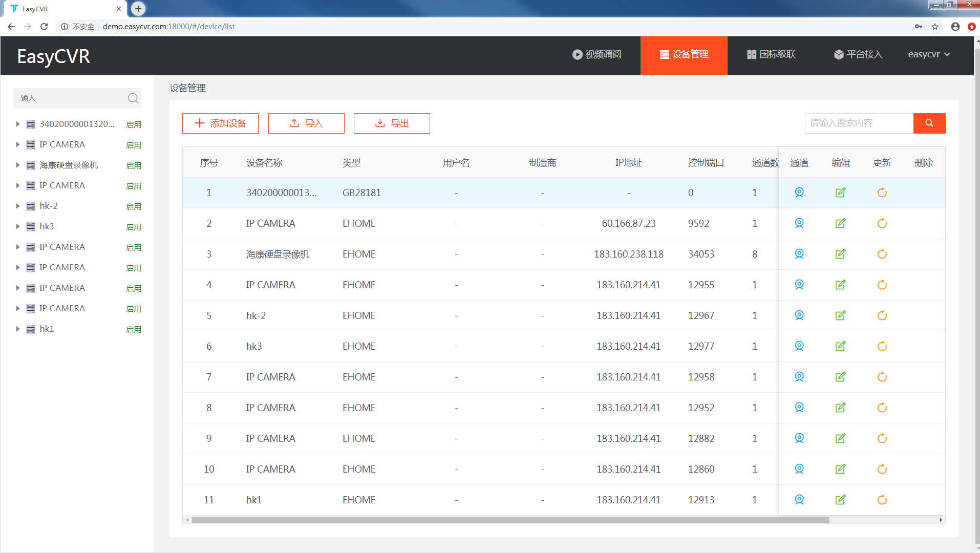
Task: Edit the device with port 9592
Action: pos(840,223)
